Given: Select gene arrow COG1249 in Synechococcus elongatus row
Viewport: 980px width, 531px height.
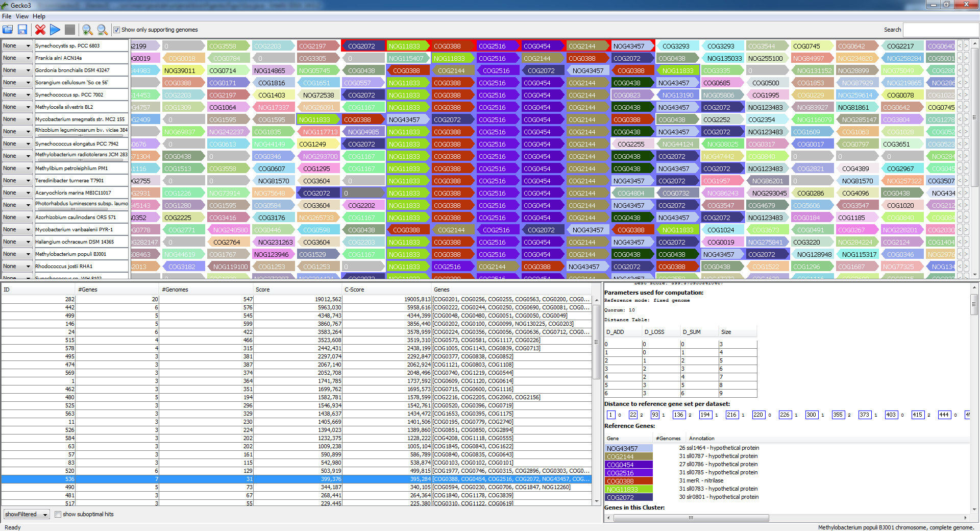Looking at the screenshot, I should [318, 144].
